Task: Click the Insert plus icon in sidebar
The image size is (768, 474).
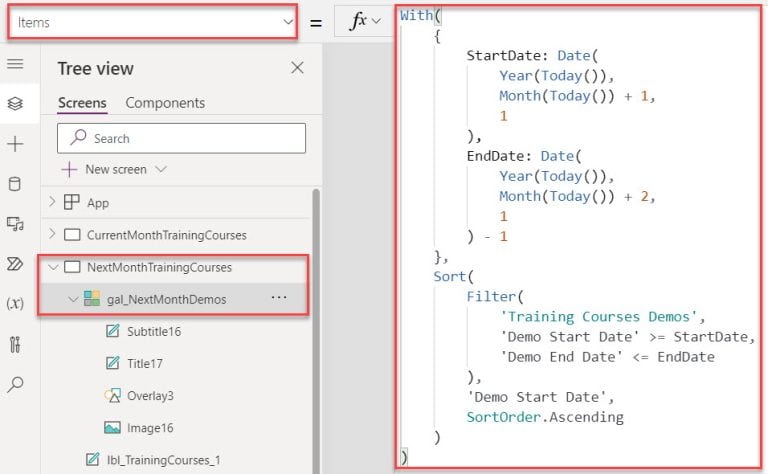Action: tap(15, 144)
